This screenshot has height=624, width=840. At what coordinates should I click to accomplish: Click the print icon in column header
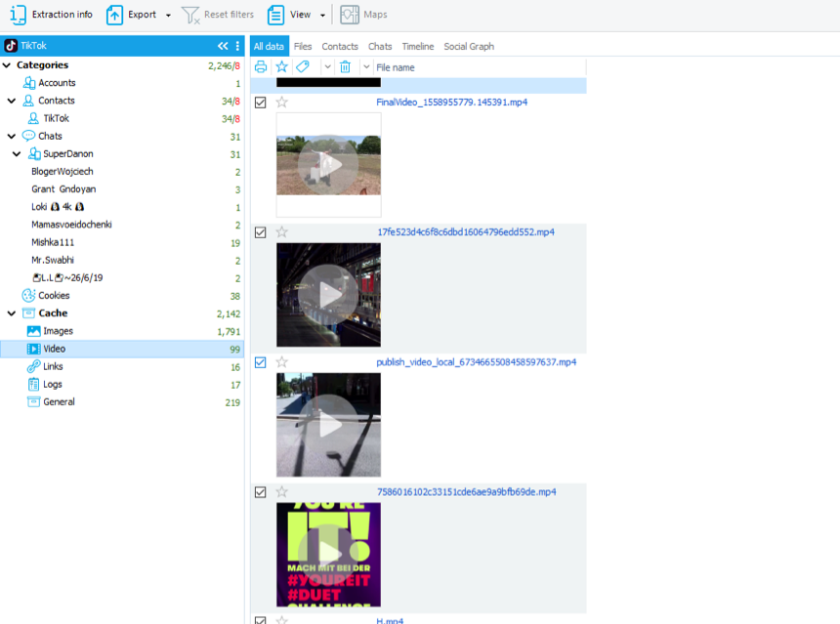click(261, 66)
